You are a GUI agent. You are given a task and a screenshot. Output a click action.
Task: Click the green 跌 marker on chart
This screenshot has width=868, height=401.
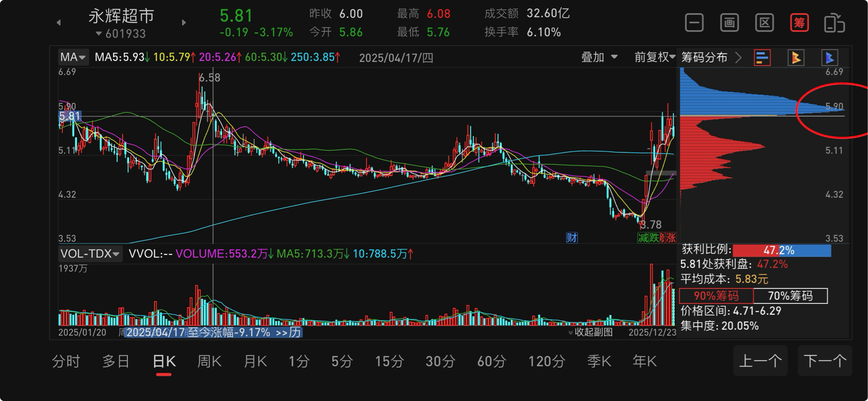(654, 238)
